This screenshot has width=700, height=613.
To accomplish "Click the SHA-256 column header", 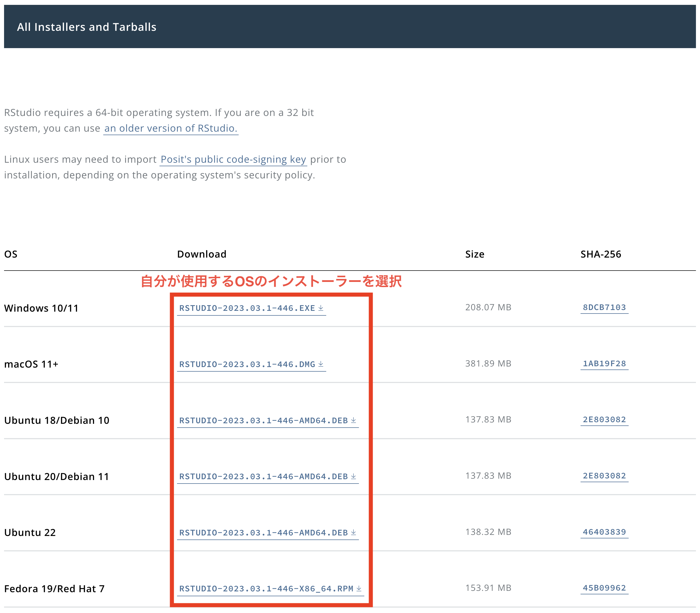I will [601, 254].
